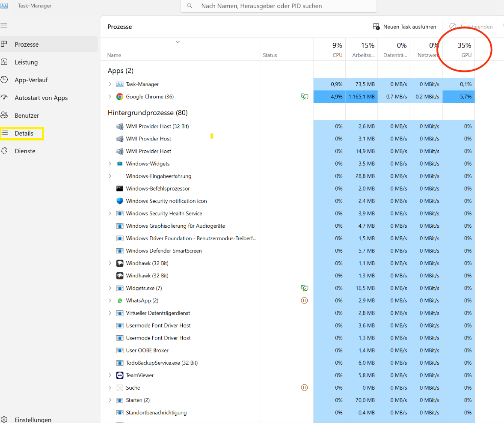The width and height of the screenshot is (504, 423).
Task: Click the Einstellungen gear icon
Action: click(4, 419)
